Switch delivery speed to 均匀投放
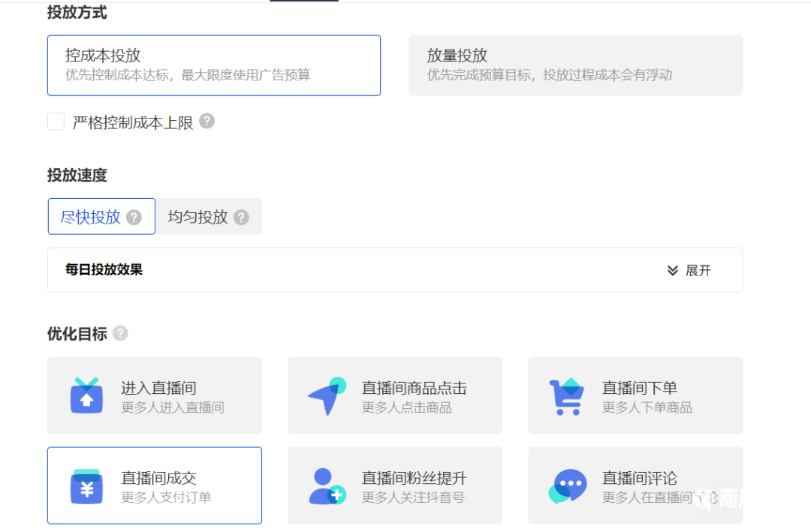Image resolution: width=811 pixels, height=532 pixels. point(198,217)
